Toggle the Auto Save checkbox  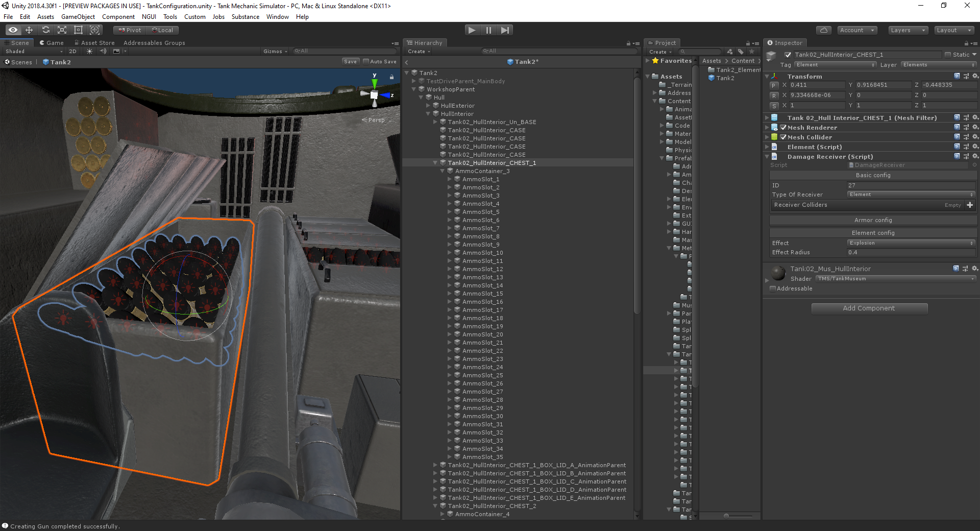365,62
